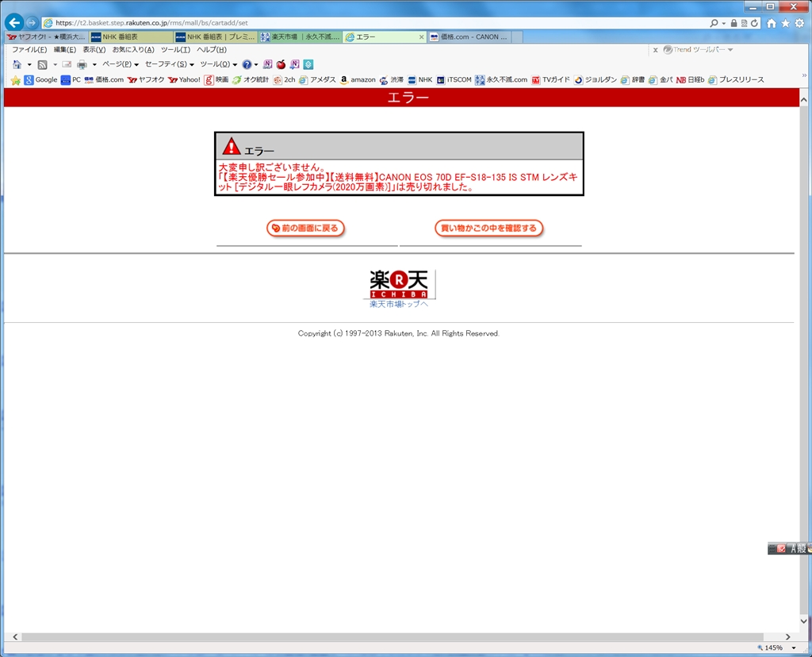Click the horizontal scrollbar right arrow

tap(787, 637)
